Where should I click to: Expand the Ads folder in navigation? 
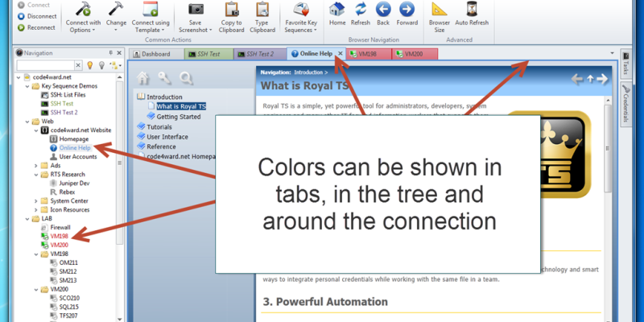click(35, 165)
